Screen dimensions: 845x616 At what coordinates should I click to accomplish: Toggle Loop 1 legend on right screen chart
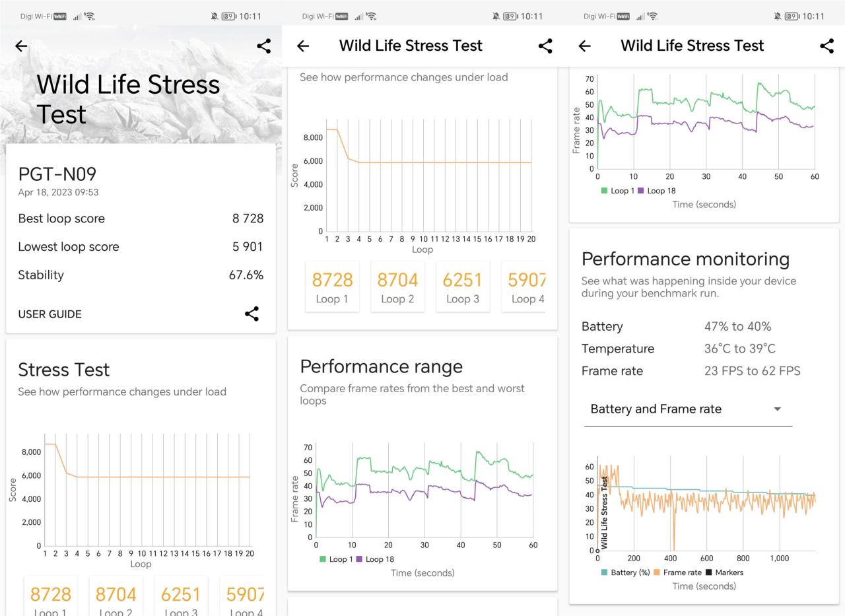(618, 191)
